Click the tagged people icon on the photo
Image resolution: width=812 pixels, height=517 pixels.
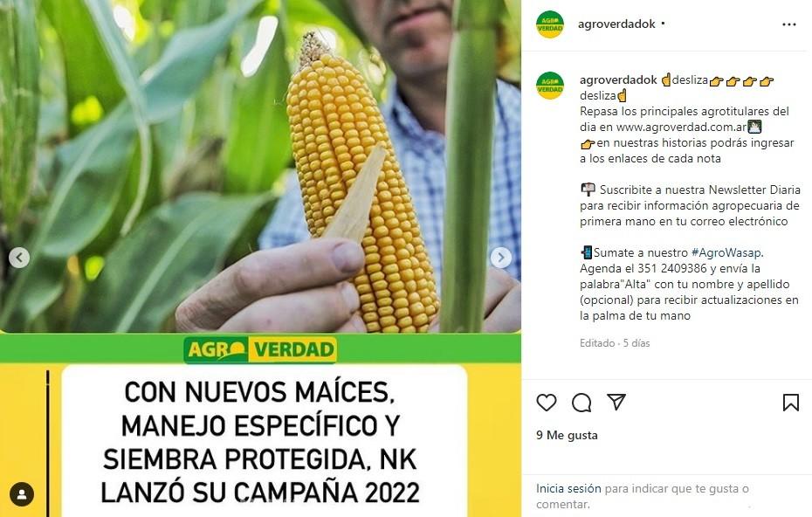[x=22, y=494]
